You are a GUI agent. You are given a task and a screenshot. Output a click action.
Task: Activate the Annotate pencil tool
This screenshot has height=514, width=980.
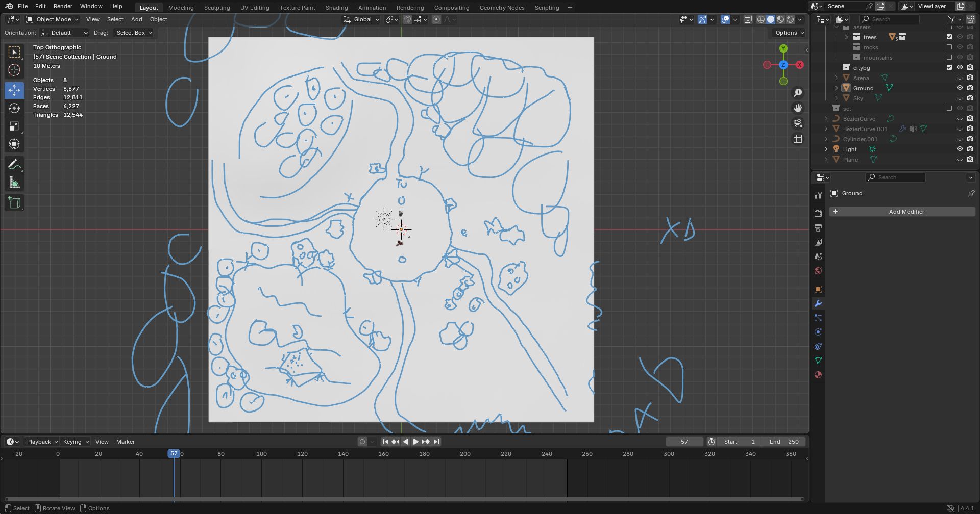(14, 164)
